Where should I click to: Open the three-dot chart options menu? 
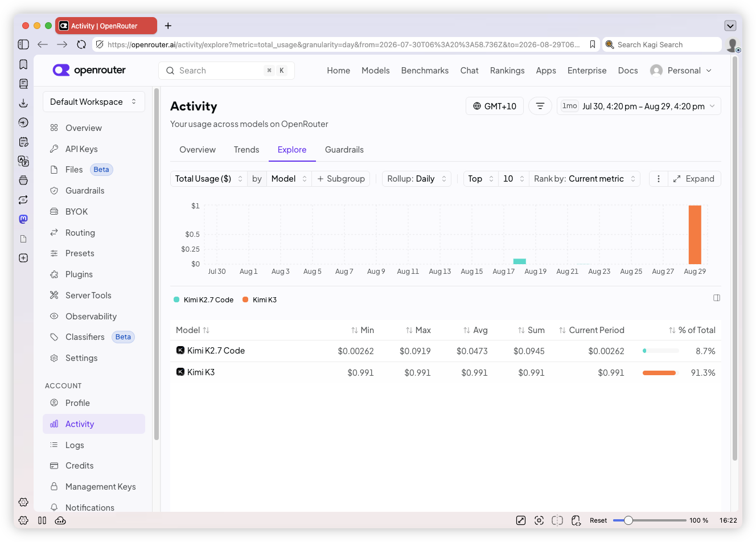pos(659,179)
